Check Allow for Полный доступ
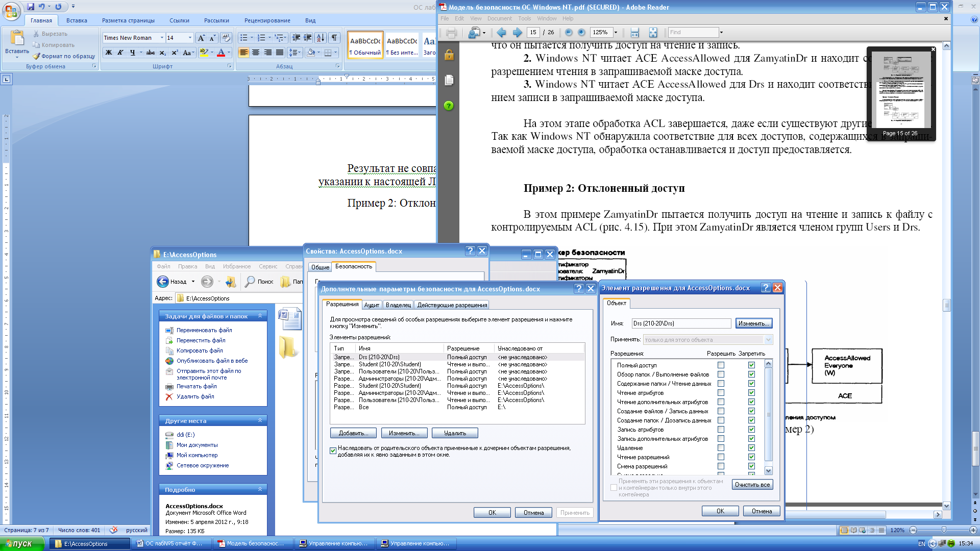The image size is (980, 551). pos(721,365)
